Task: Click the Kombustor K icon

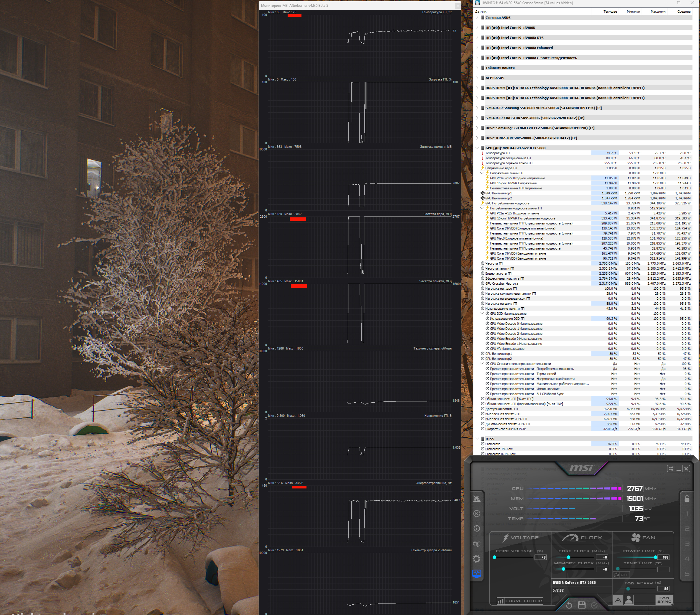Action: [476, 513]
